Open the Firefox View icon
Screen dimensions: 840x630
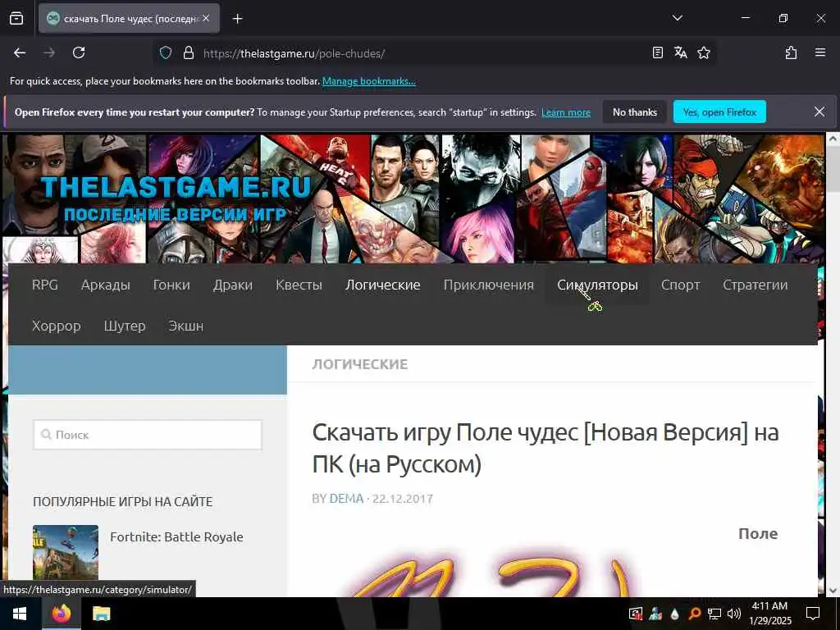(16, 19)
